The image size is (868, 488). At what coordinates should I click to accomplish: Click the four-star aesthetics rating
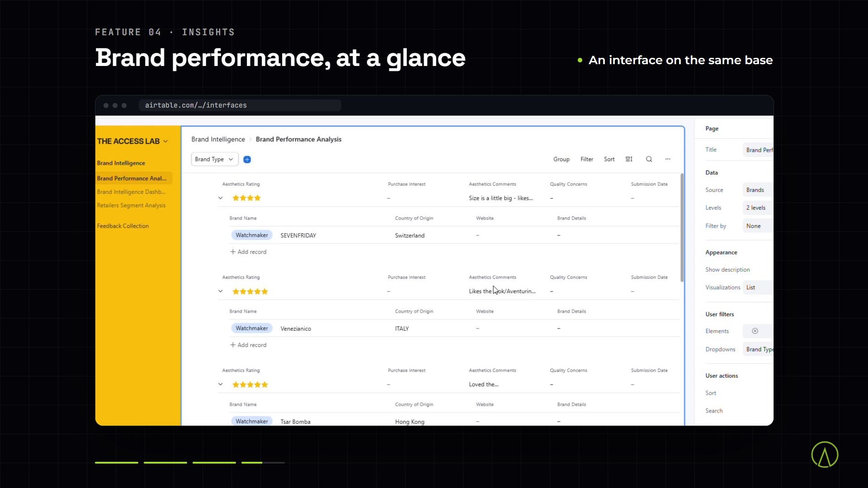point(246,198)
